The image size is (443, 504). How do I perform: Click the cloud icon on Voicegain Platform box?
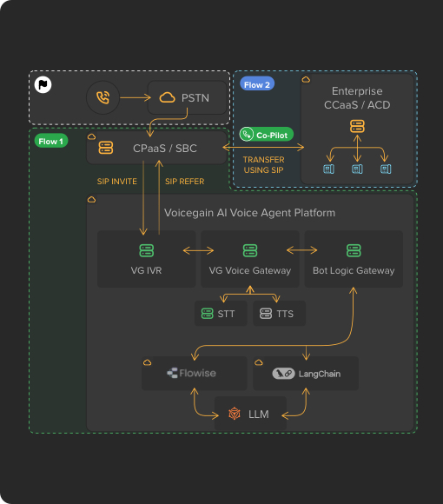pos(91,200)
